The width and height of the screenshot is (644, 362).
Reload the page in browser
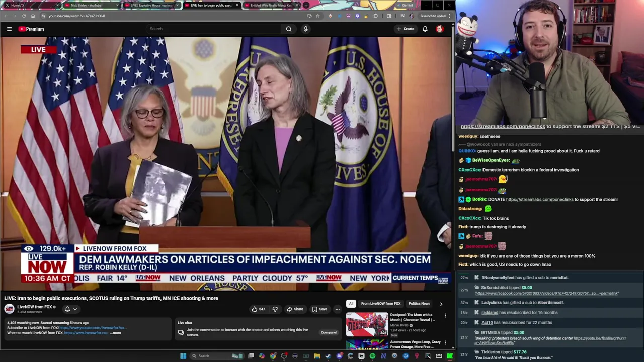click(x=24, y=16)
